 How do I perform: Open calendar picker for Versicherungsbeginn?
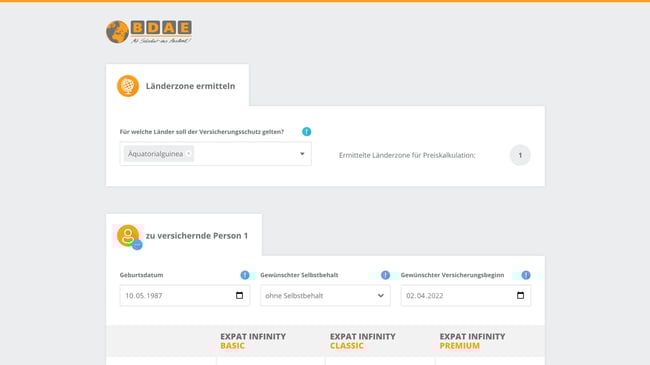point(521,295)
